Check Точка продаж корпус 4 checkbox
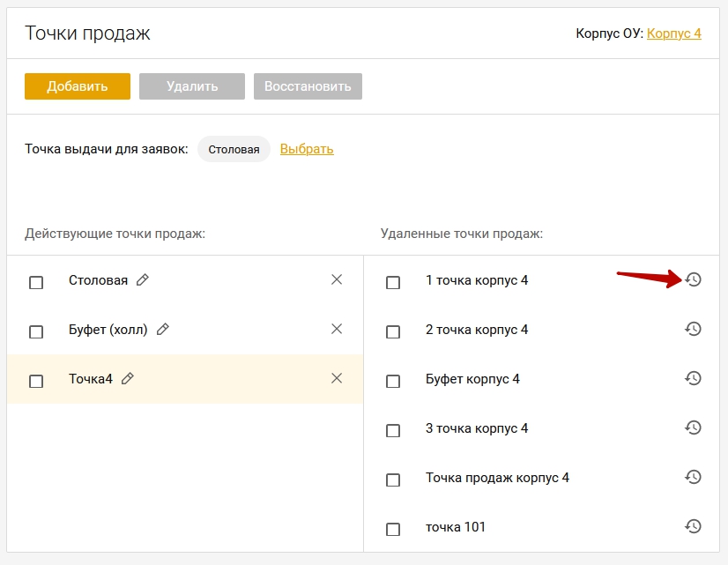 (393, 480)
